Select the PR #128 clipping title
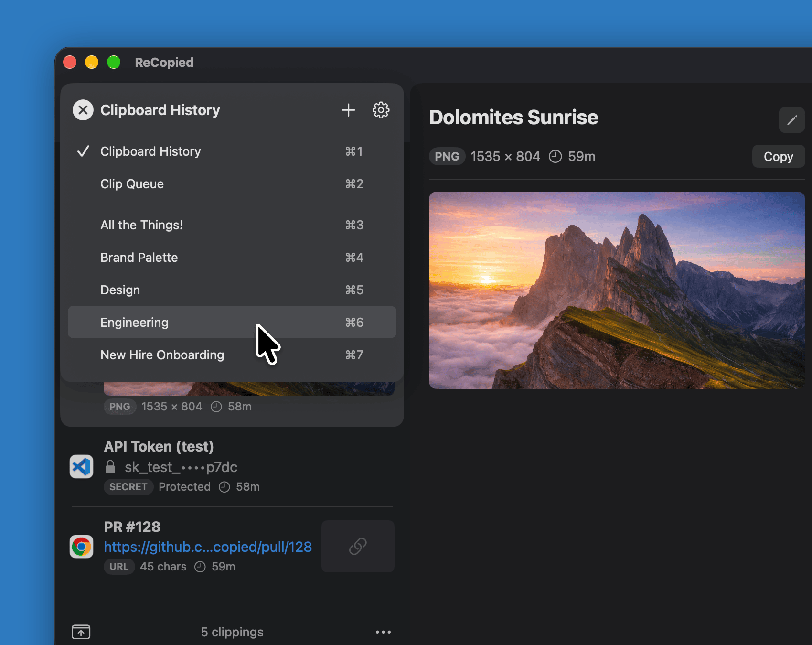This screenshot has width=812, height=645. point(132,527)
